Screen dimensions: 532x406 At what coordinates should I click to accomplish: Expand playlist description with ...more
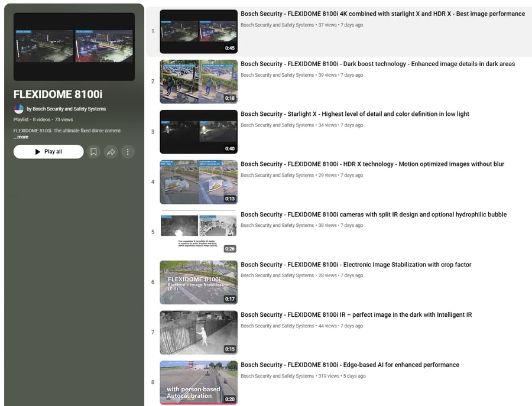(21, 137)
